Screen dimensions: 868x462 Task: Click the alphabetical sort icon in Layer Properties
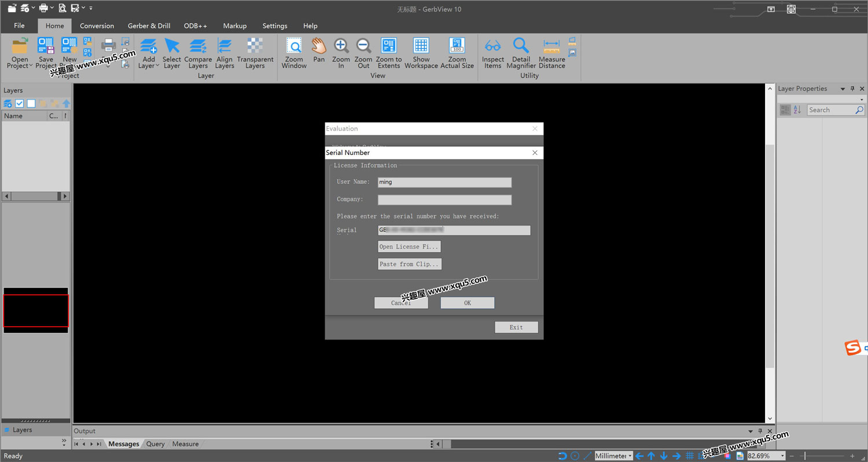coord(797,110)
